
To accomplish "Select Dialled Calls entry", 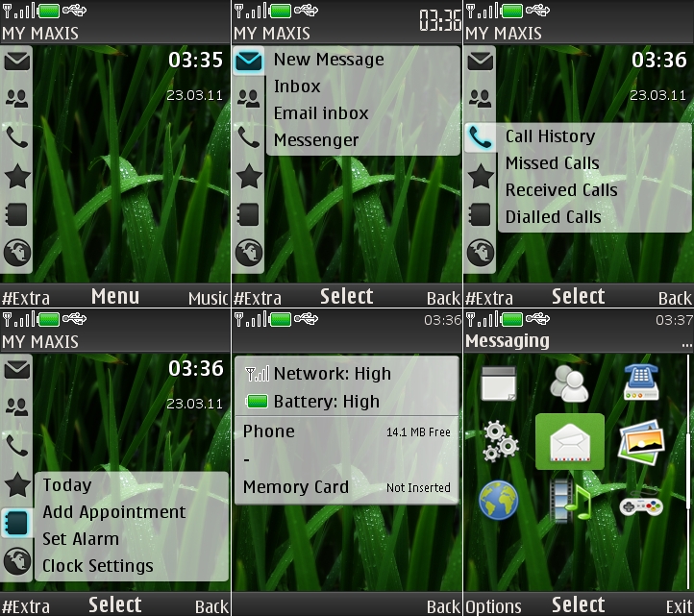I will (x=554, y=217).
